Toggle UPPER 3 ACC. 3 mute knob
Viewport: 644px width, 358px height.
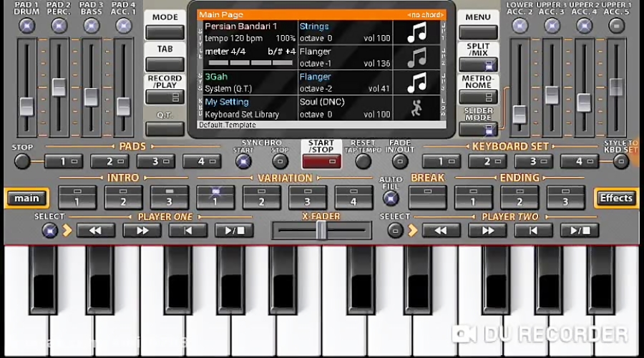coord(552,26)
